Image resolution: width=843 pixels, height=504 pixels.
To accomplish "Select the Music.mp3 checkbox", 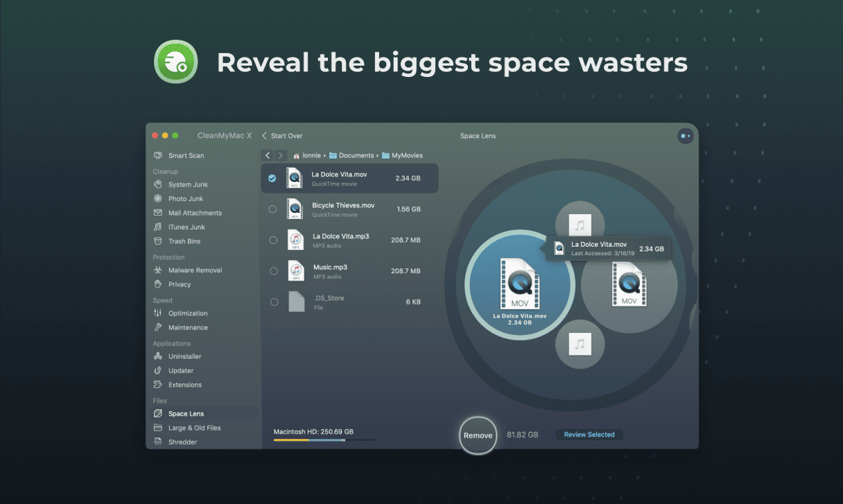I will pos(273,271).
